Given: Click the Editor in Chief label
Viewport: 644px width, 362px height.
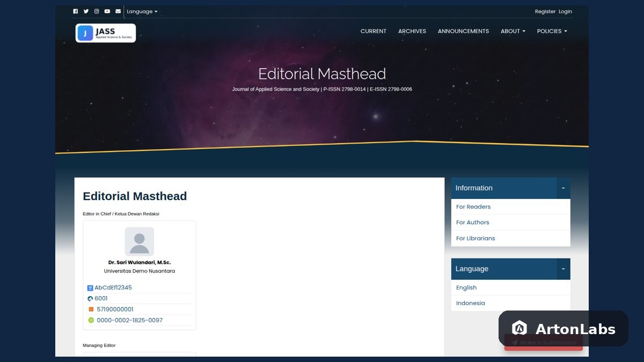Looking at the screenshot, I should point(121,214).
